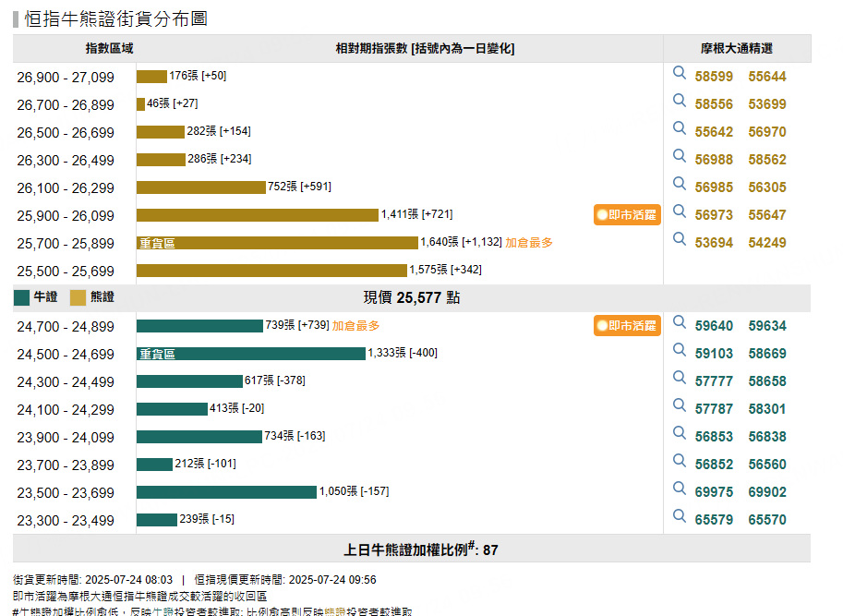View bull warrant 56852
843x616 pixels.
coord(714,465)
